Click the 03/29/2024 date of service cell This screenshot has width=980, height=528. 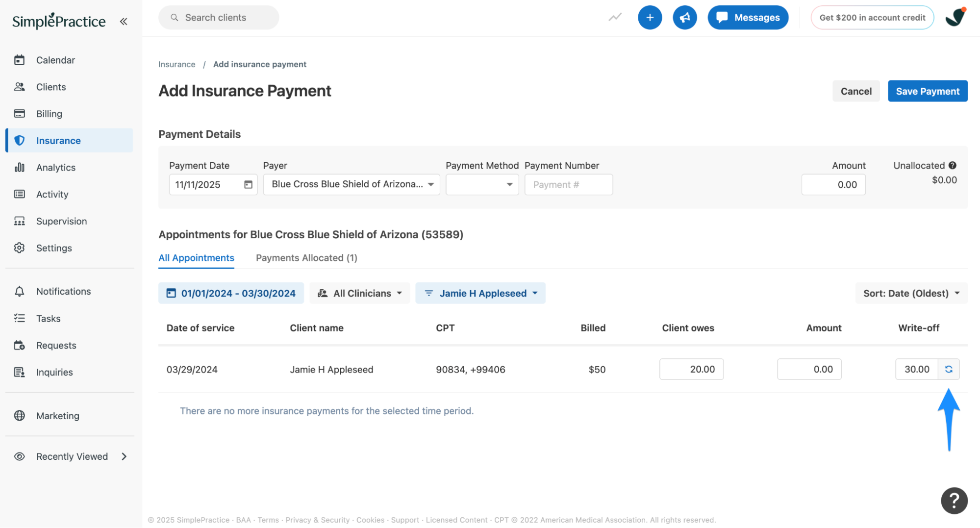coord(192,370)
